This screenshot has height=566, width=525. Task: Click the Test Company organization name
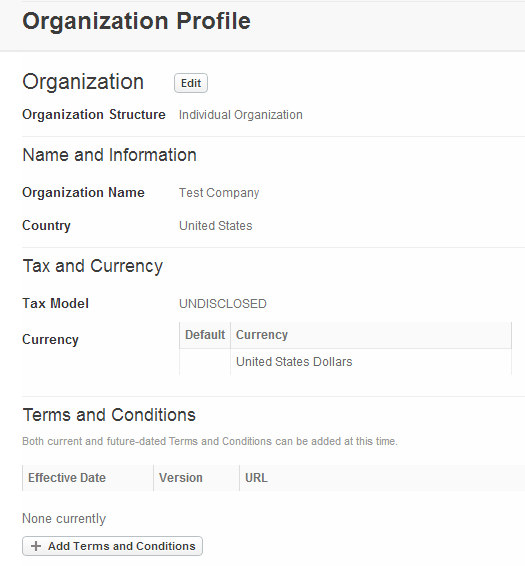coord(219,193)
